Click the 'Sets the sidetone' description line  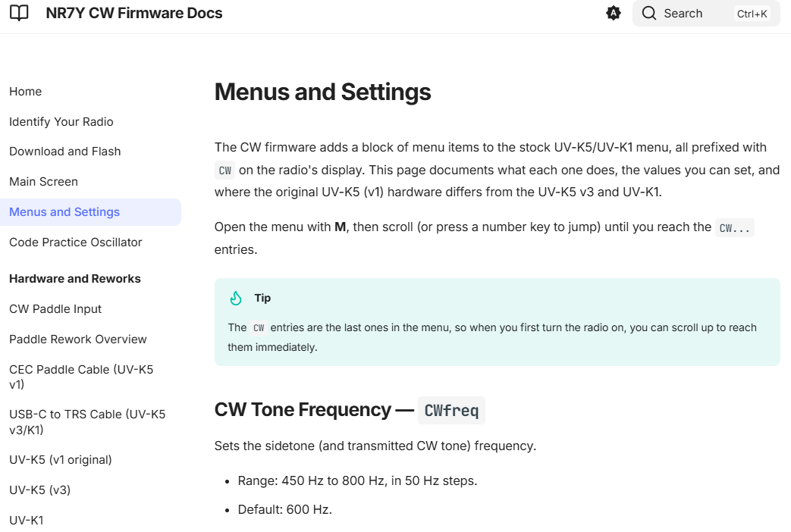pyautogui.click(x=375, y=446)
